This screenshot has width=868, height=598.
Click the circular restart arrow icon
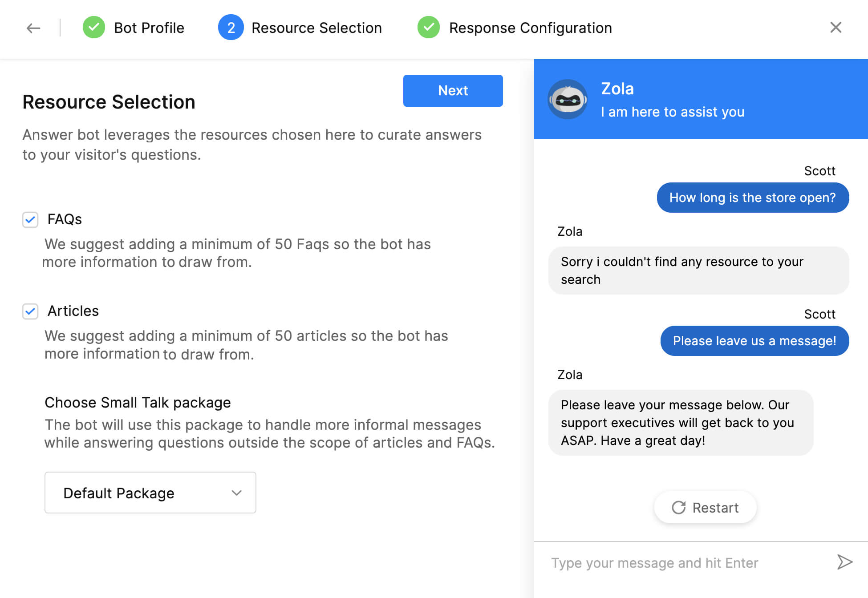click(678, 508)
